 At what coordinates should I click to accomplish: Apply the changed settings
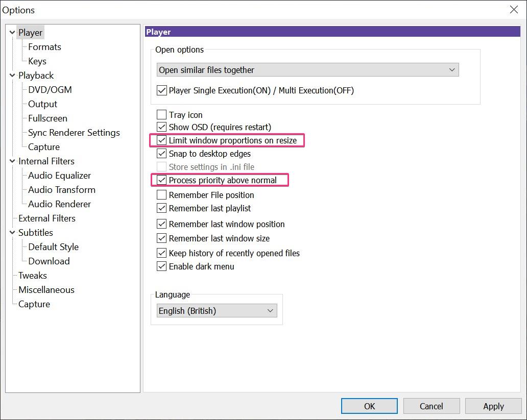pos(492,406)
